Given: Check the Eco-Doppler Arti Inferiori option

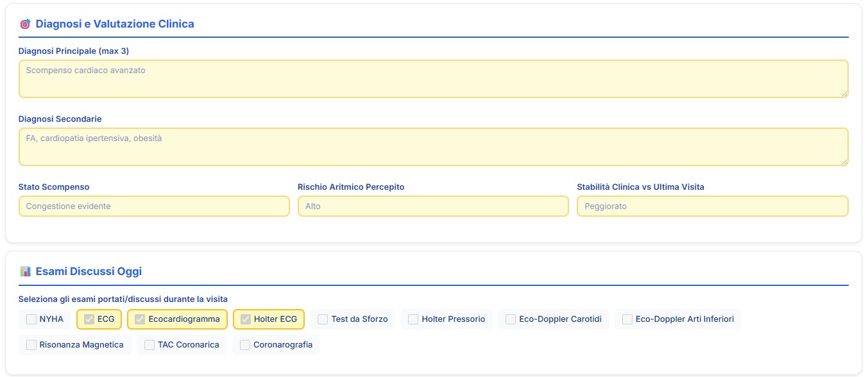Looking at the screenshot, I should 627,319.
